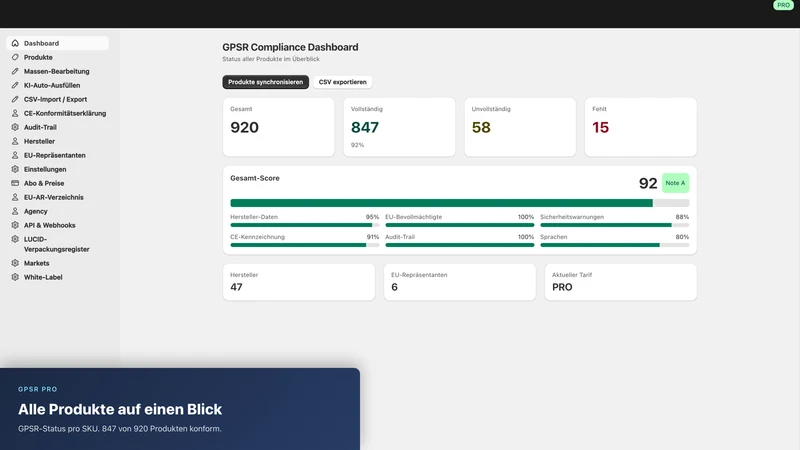Click the 'GPSR Compliance Dashboard' heading

(x=290, y=47)
